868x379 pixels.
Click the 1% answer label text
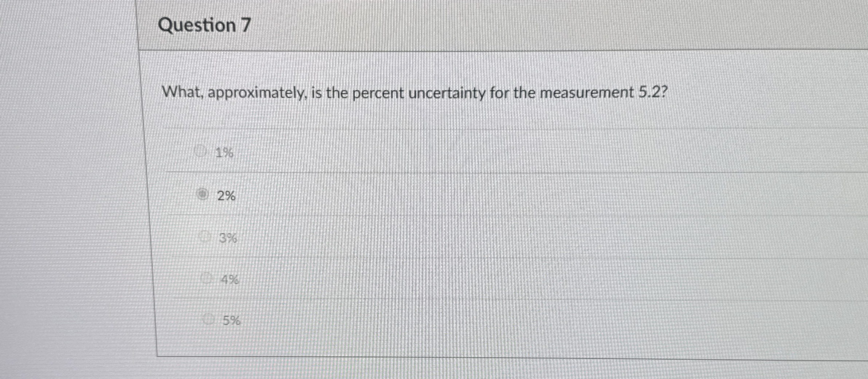pyautogui.click(x=223, y=153)
